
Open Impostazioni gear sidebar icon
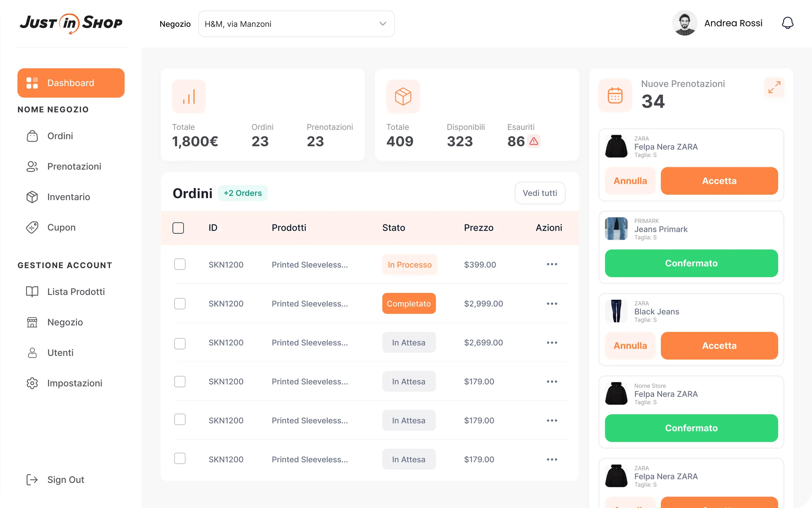[32, 383]
